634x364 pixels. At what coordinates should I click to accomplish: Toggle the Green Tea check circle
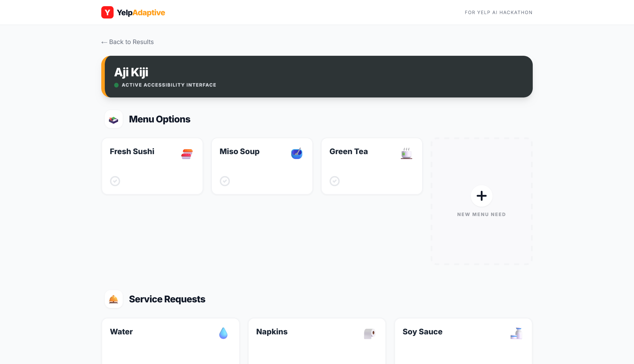335,181
